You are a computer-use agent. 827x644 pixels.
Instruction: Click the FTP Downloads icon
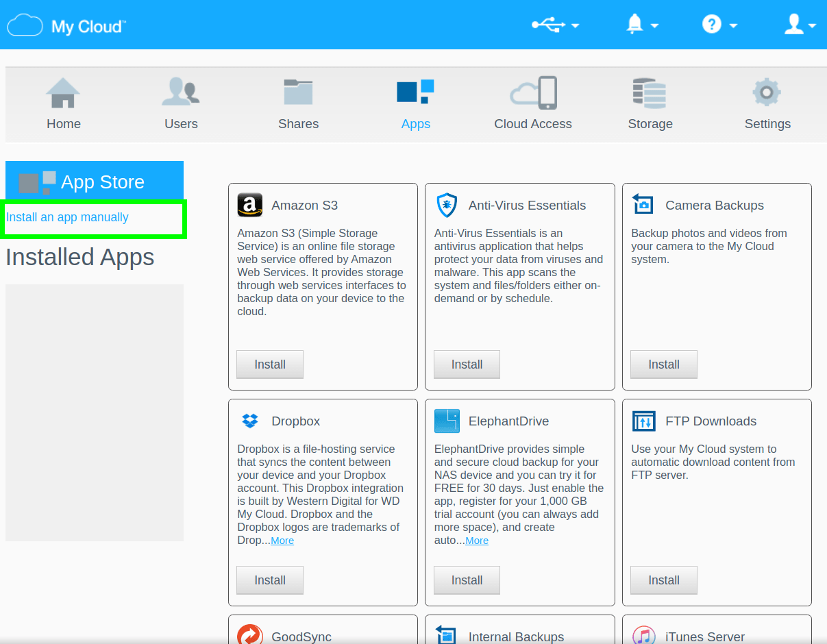(644, 421)
